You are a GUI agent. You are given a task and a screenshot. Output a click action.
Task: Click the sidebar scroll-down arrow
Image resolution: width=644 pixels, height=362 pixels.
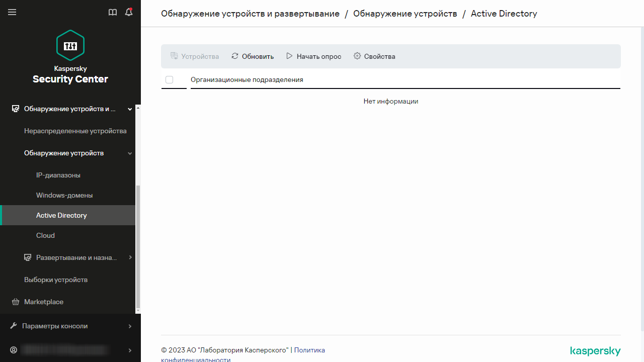[x=138, y=311]
